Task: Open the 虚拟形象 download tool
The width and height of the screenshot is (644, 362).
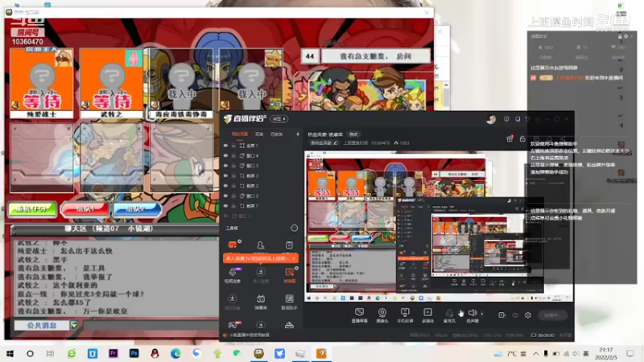Action: [232, 302]
